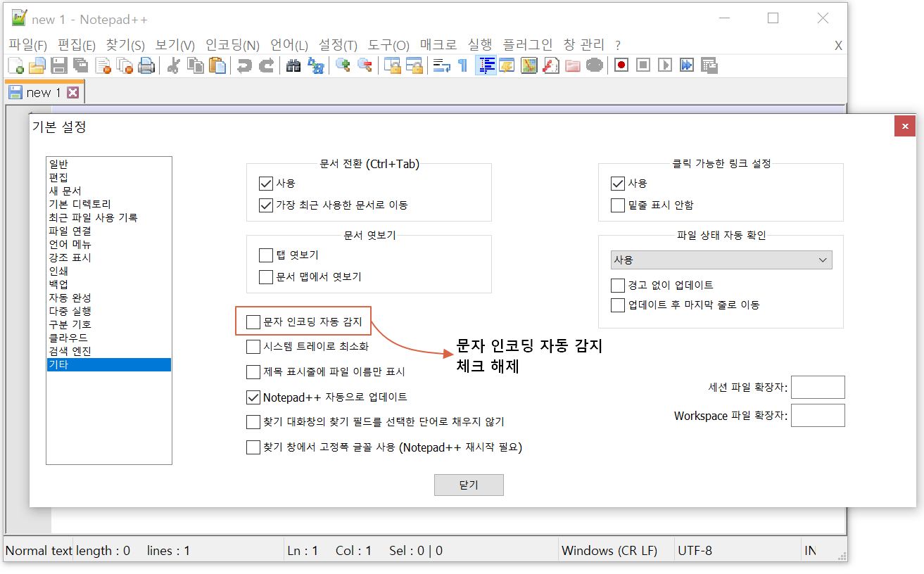Toggle 가장 최근 사용한 문서로 이동 checkbox
The width and height of the screenshot is (924, 574).
coord(266,205)
